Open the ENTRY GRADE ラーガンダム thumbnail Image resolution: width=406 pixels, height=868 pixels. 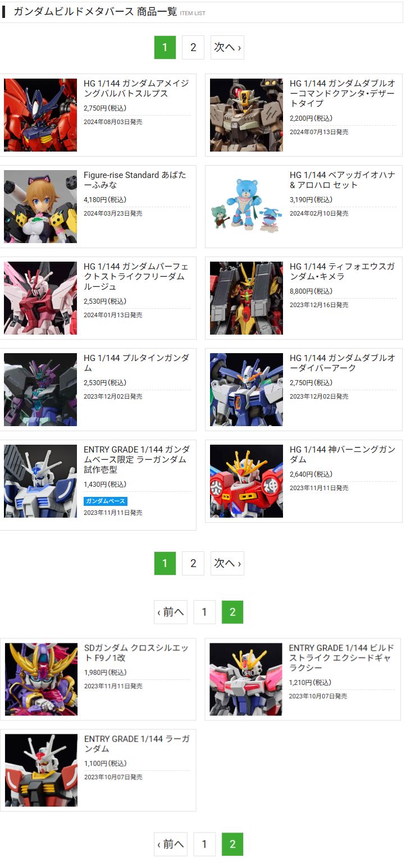tap(41, 770)
